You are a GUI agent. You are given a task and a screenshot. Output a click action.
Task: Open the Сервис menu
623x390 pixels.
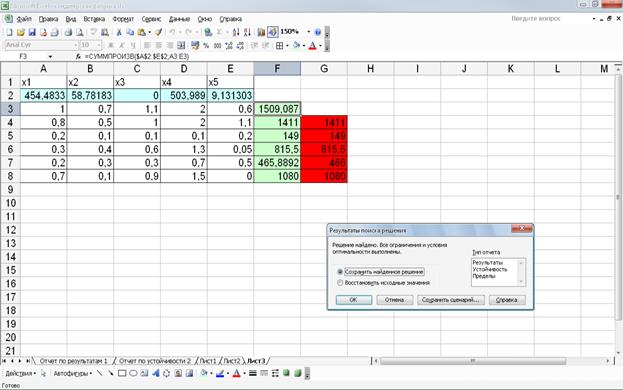click(x=151, y=19)
